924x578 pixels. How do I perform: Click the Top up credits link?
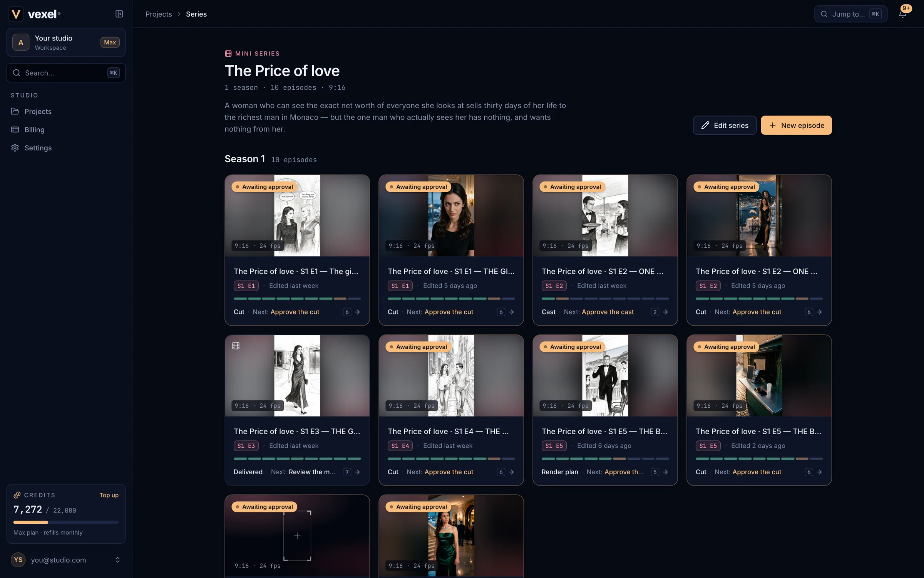coord(109,495)
